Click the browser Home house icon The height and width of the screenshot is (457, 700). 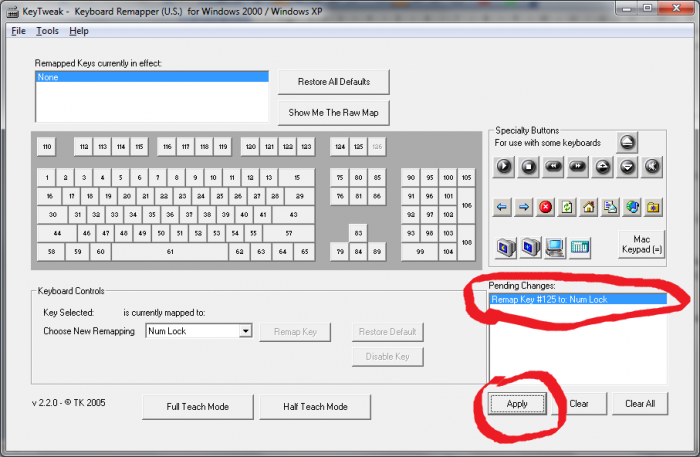point(589,207)
